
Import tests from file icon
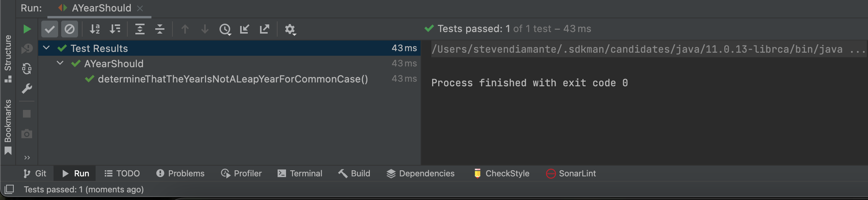click(x=245, y=29)
